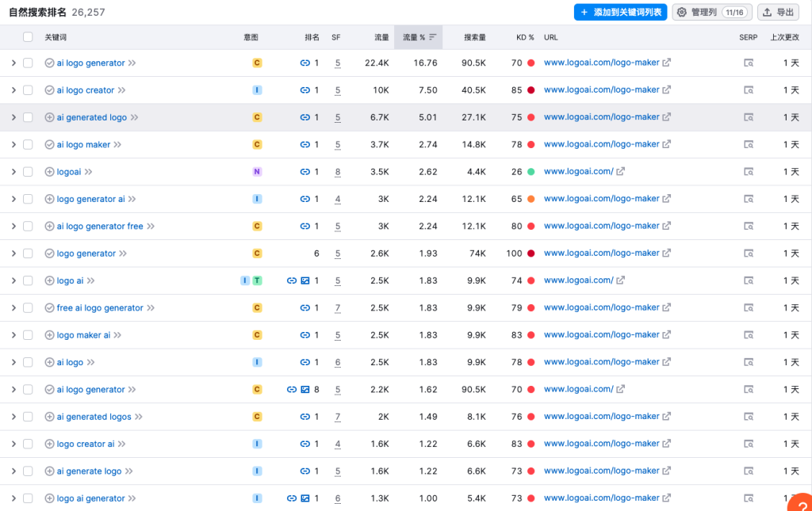Check the ai logo creator row checkbox
The height and width of the screenshot is (511, 812).
point(28,90)
